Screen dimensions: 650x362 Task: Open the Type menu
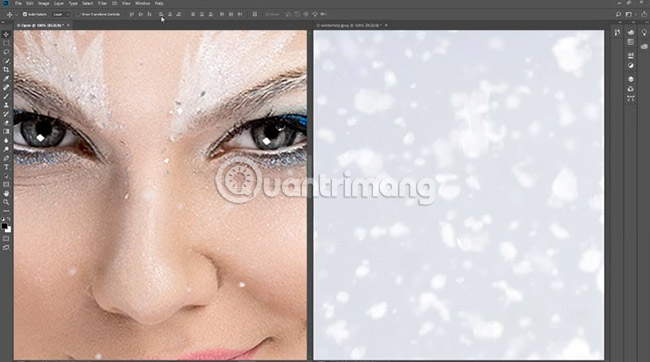[73, 3]
